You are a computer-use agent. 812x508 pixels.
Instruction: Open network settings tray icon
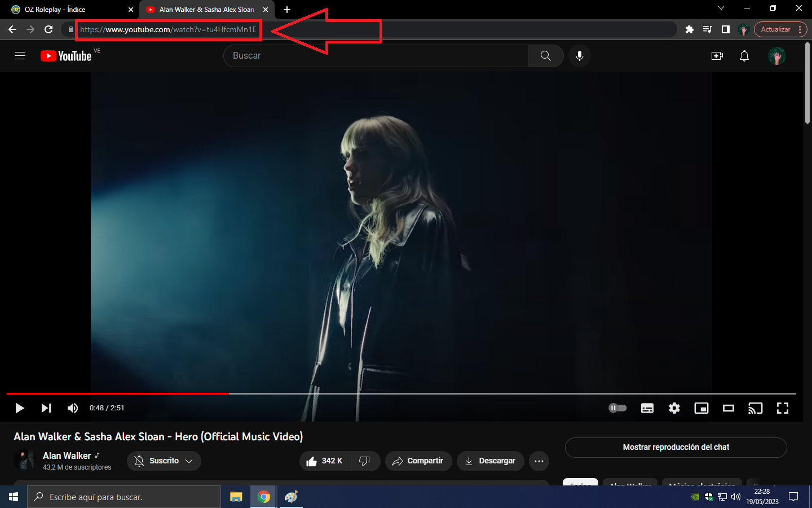click(x=722, y=497)
